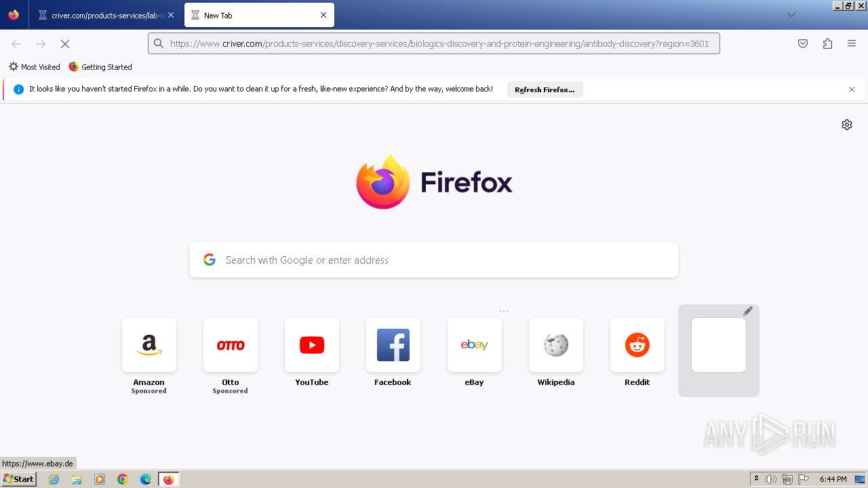Open File Explorer from taskbar
Viewport: 868px width, 488px height.
pos(77,479)
